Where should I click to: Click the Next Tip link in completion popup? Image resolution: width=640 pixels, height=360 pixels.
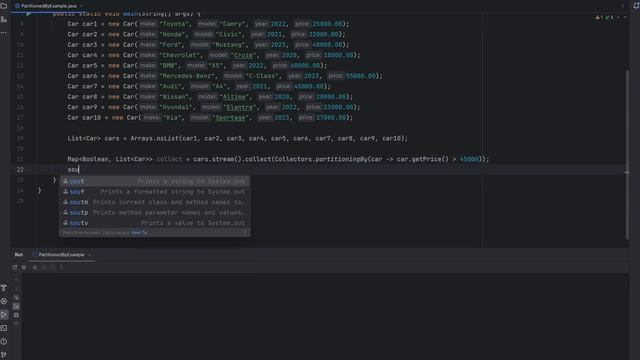pyautogui.click(x=140, y=233)
